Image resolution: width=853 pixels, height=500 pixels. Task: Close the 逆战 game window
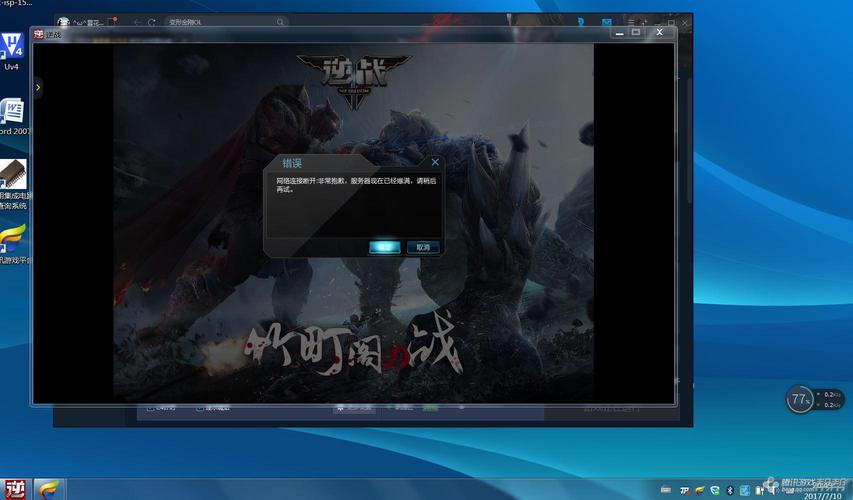click(659, 33)
